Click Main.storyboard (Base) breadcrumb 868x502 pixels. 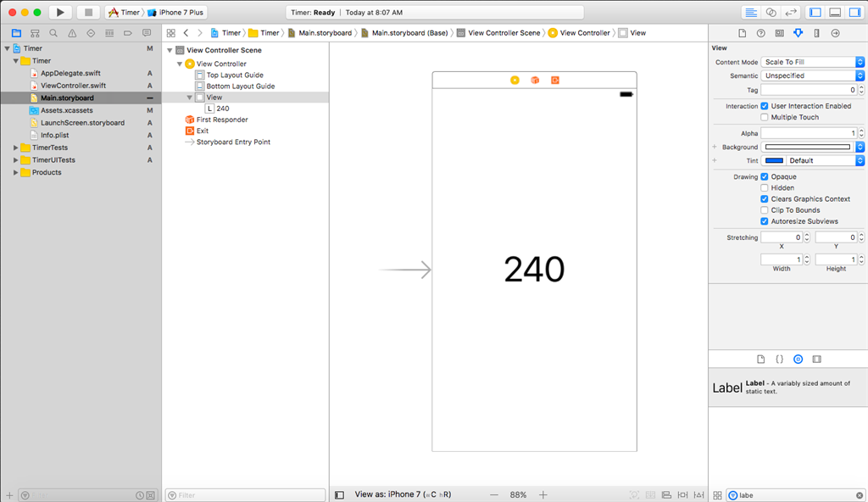coord(404,33)
